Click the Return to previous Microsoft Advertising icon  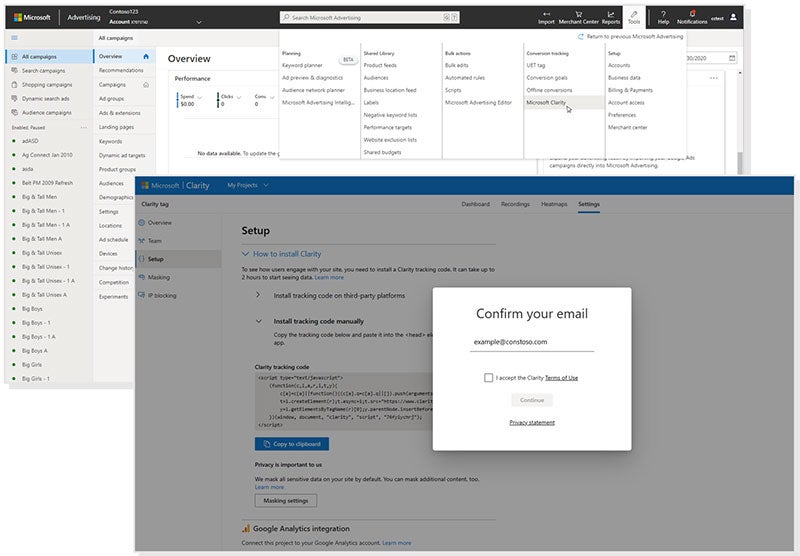581,37
